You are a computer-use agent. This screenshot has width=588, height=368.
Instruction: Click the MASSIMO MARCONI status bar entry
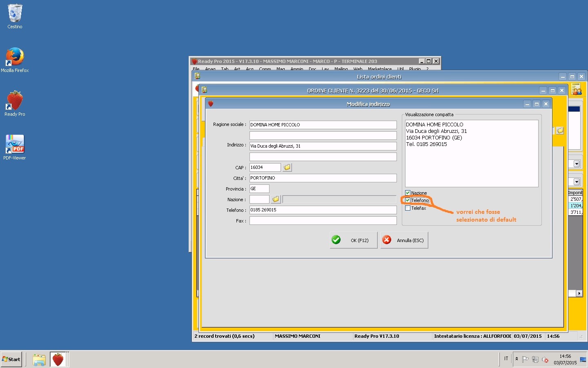[x=297, y=336]
